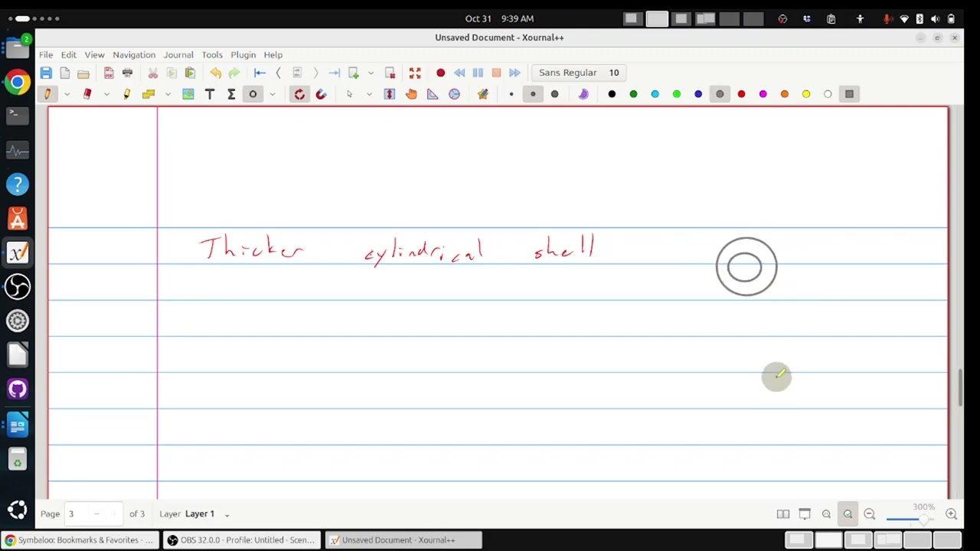Toggle the draw ellipse shape button
The height and width of the screenshot is (551, 980).
[253, 94]
